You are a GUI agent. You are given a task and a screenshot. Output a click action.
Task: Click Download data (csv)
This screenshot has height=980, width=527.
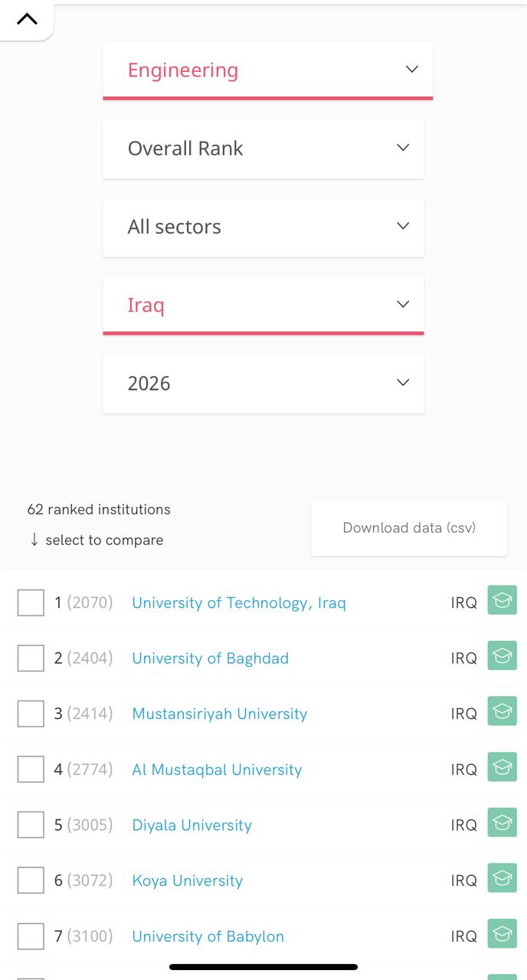pyautogui.click(x=409, y=528)
